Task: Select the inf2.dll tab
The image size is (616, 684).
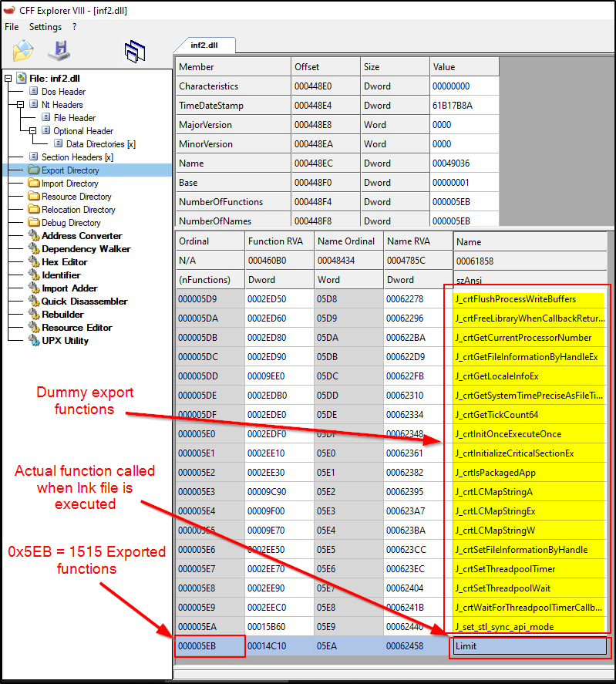Action: [x=204, y=45]
